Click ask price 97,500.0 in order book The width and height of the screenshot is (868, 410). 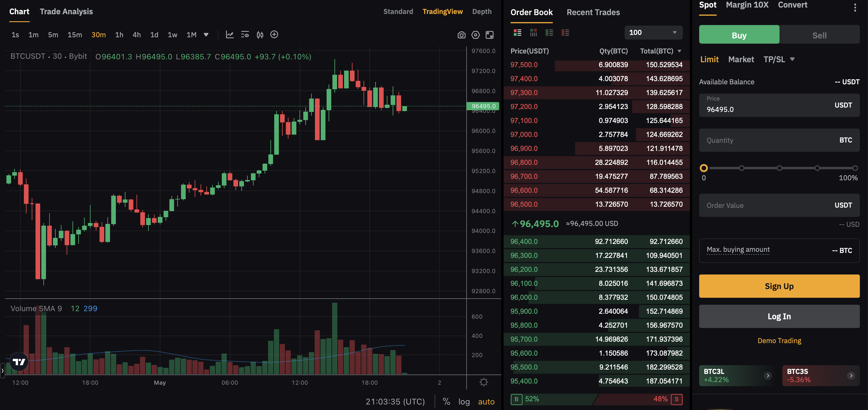(524, 65)
